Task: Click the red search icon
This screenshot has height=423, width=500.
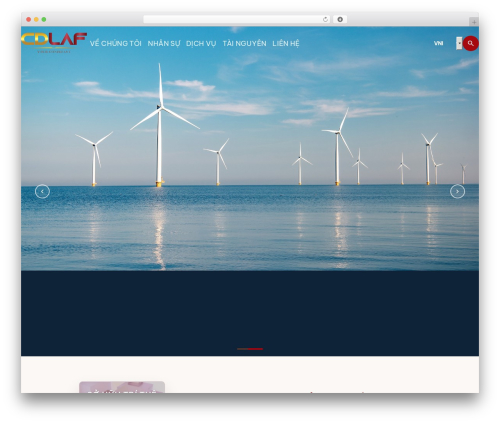Action: (x=470, y=43)
